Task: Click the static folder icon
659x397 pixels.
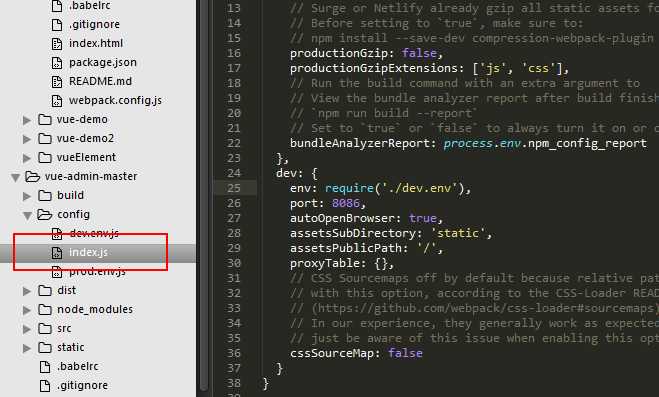Action: point(45,347)
